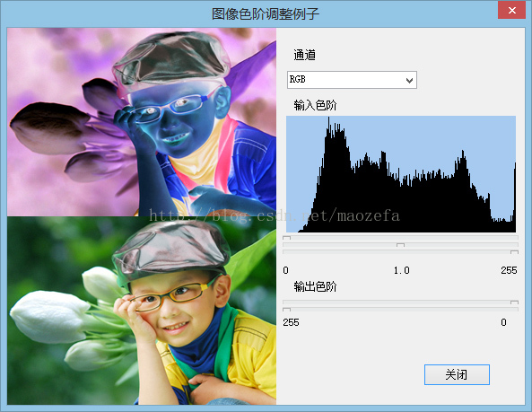The height and width of the screenshot is (412, 532).
Task: Click the input white point slider thumb
Action: [514, 252]
